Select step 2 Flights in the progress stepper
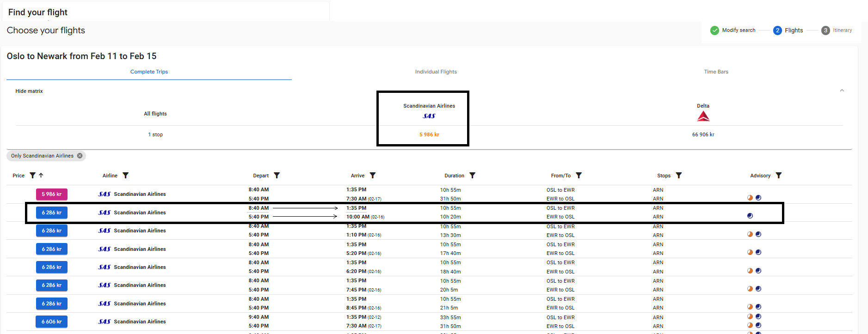The width and height of the screenshot is (868, 334). [788, 30]
